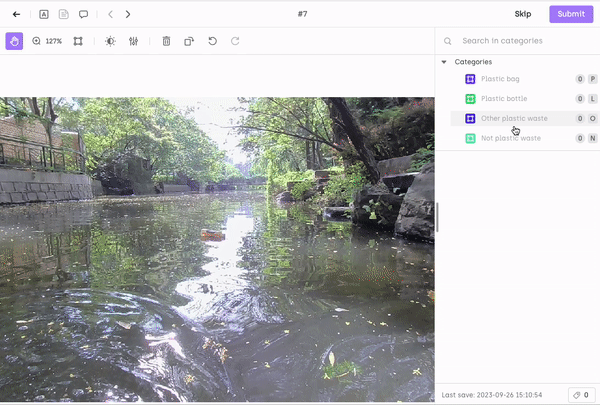Screen dimensions: 600x405
Task: Skip this labeling task
Action: coord(523,14)
